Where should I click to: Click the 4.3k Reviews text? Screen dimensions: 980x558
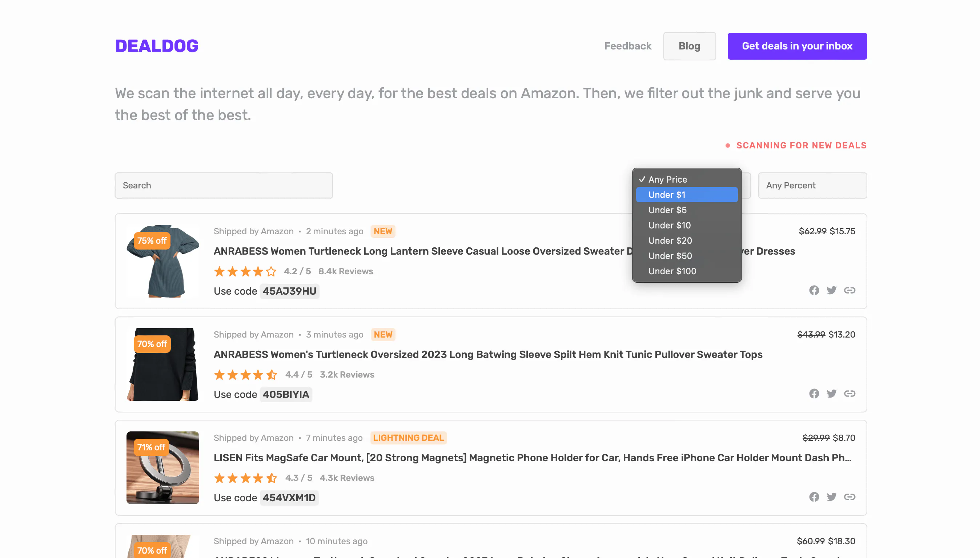pyautogui.click(x=347, y=478)
